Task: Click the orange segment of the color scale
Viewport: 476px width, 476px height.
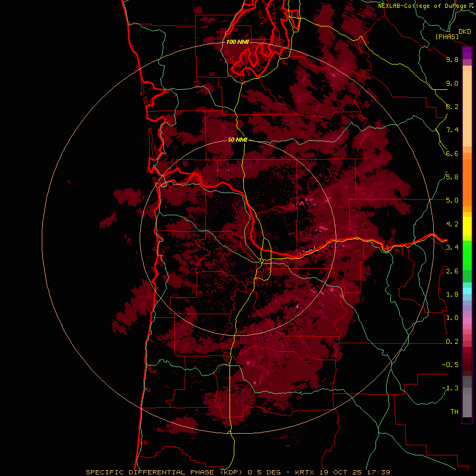Action: point(467,182)
